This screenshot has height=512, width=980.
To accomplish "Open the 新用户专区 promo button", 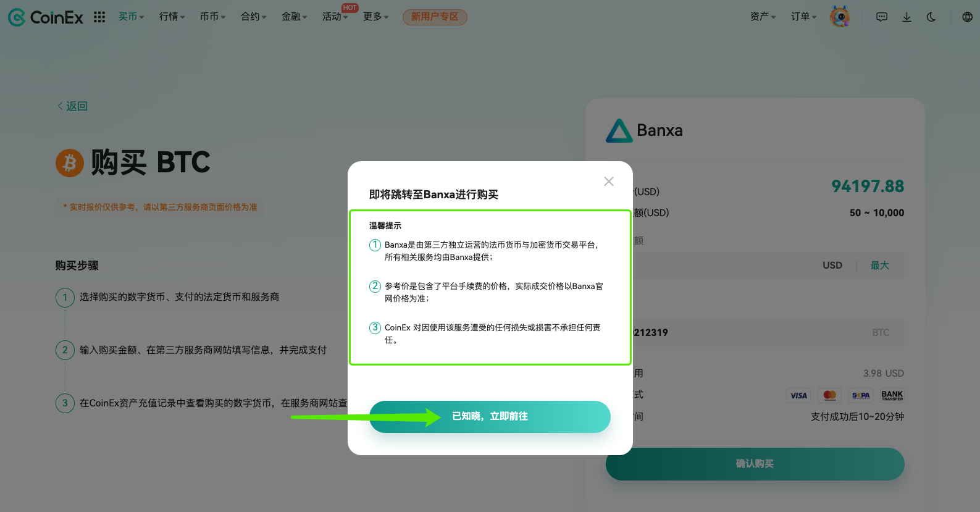I will tap(435, 17).
